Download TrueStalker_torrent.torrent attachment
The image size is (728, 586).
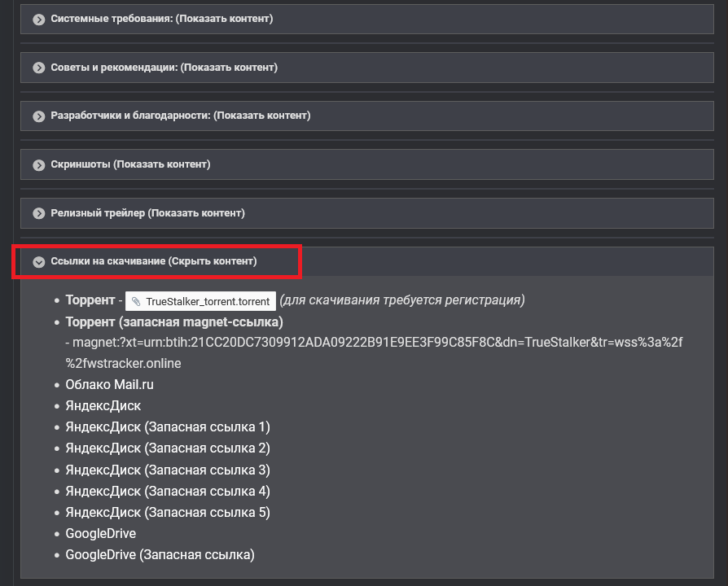tap(207, 301)
